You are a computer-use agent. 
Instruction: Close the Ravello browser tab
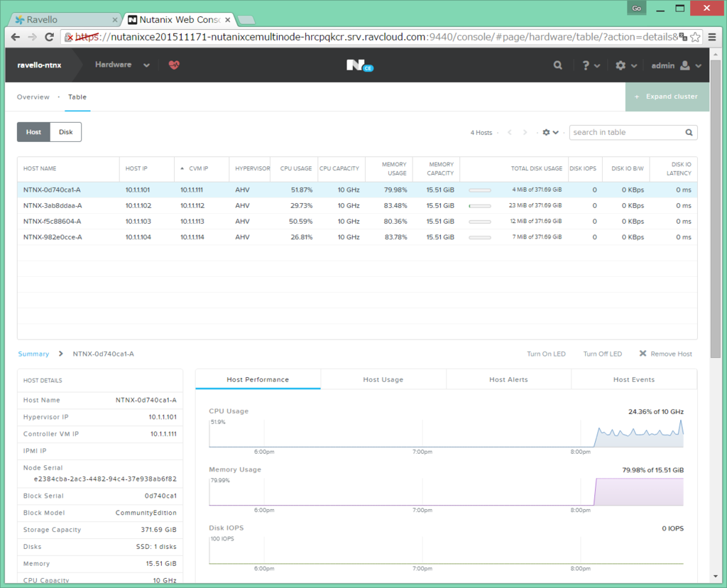click(115, 20)
